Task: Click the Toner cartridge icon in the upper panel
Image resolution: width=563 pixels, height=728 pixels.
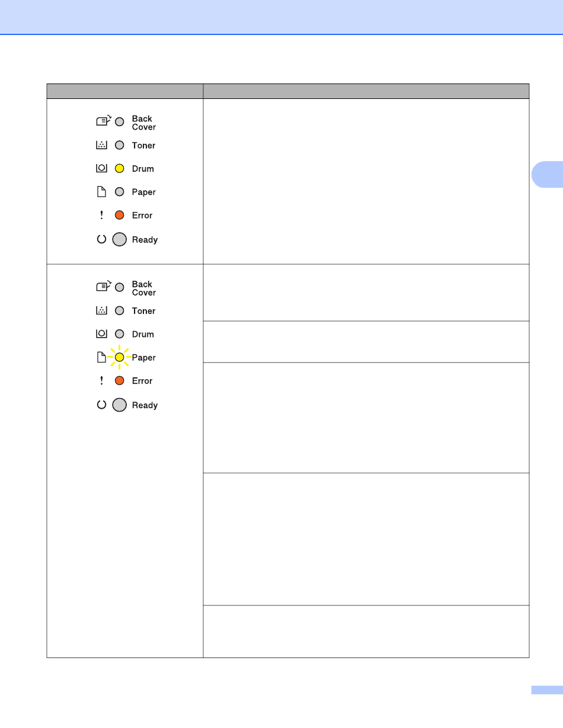Action: click(x=101, y=145)
